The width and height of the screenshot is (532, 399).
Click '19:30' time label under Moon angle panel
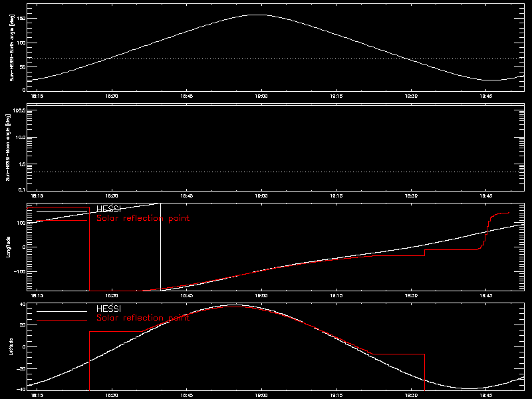411,196
